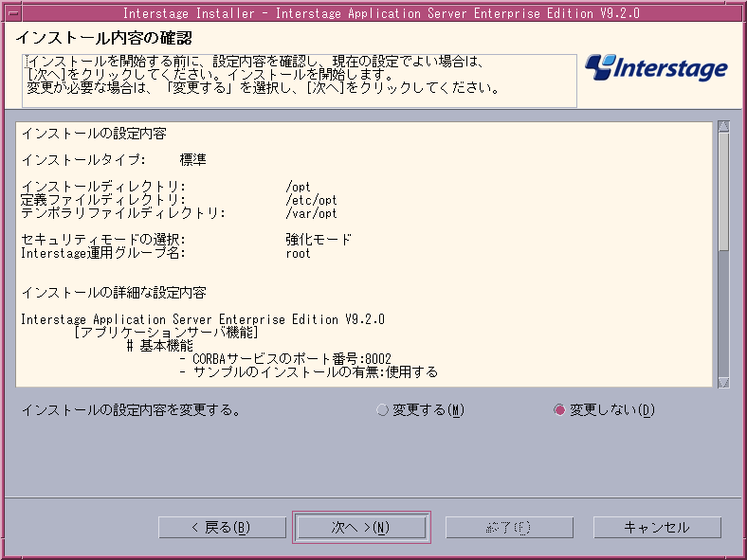Screen dimensions: 747x560
Task: Click the Interstage Installer window title bar
Action: [381, 13]
